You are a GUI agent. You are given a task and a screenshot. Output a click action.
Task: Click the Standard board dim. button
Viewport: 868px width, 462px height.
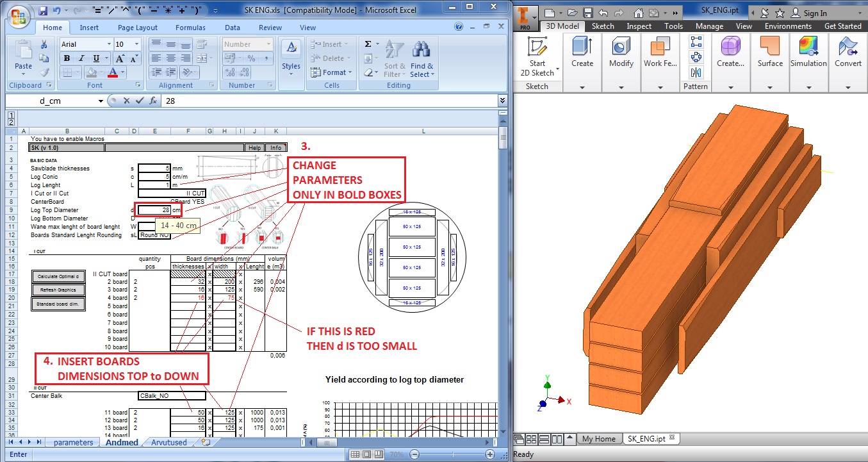point(58,304)
